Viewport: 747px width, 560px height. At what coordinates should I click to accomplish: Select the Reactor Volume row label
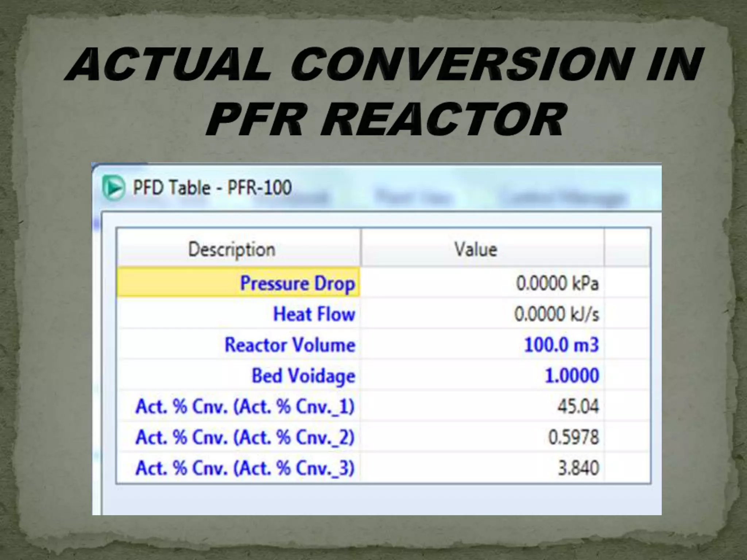pyautogui.click(x=290, y=345)
